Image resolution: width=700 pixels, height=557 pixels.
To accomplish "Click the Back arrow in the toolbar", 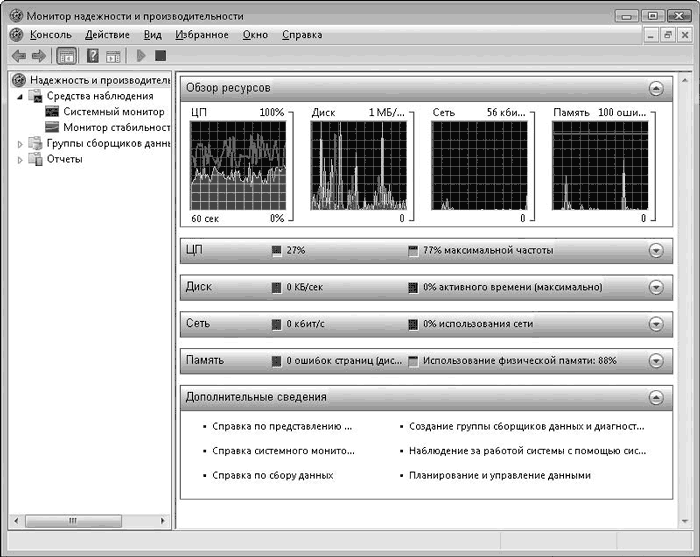I will point(18,56).
